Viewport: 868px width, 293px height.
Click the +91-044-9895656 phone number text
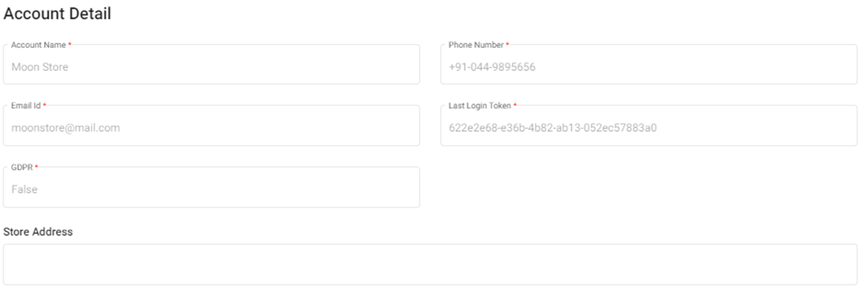click(x=492, y=67)
